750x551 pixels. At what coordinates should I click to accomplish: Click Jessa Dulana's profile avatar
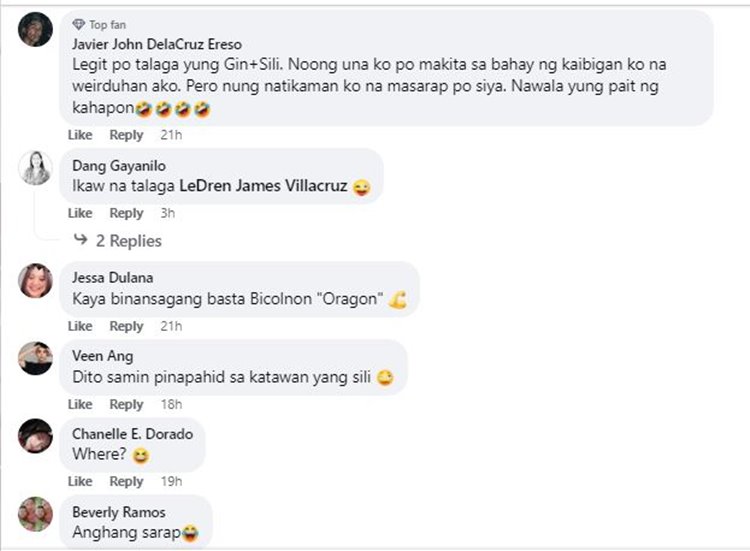pyautogui.click(x=35, y=280)
